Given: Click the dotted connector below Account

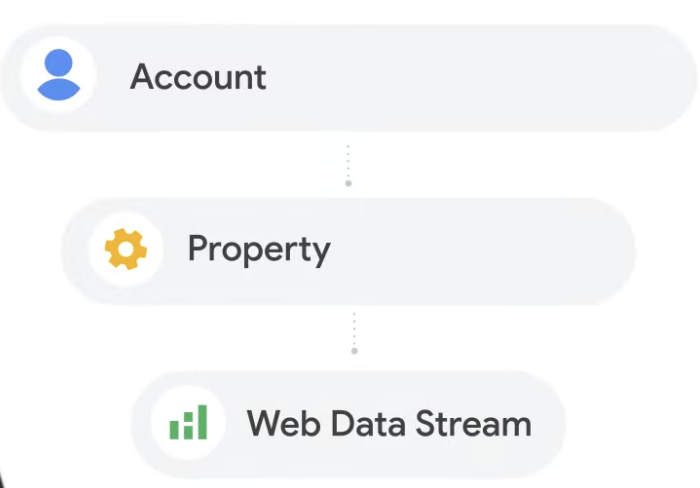Looking at the screenshot, I should 348,164.
